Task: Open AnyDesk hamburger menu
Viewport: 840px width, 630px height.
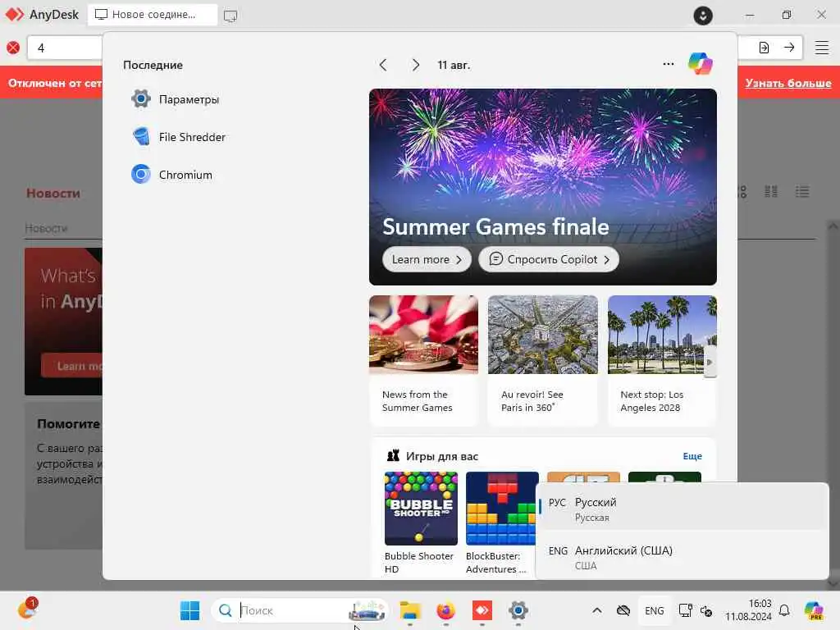Action: [x=822, y=48]
